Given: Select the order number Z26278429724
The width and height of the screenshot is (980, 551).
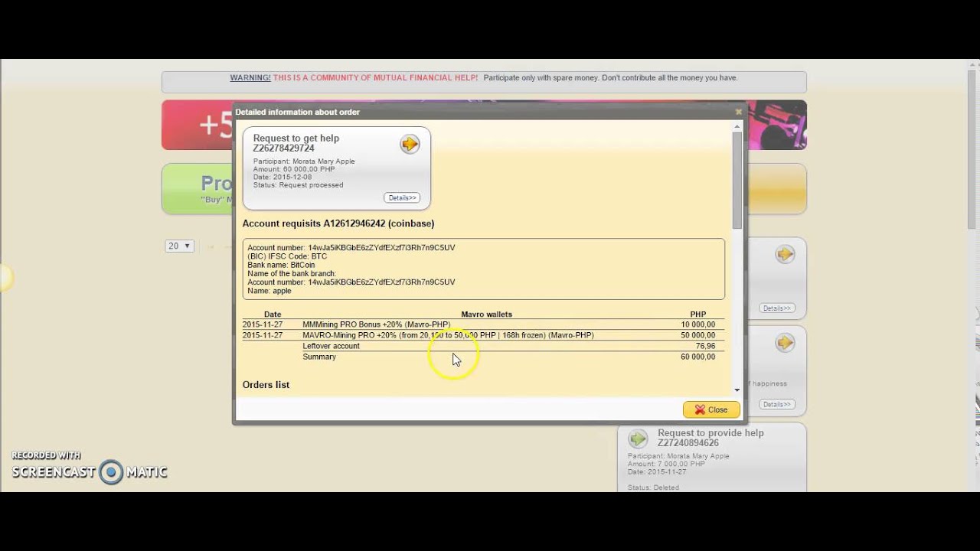Looking at the screenshot, I should 284,148.
